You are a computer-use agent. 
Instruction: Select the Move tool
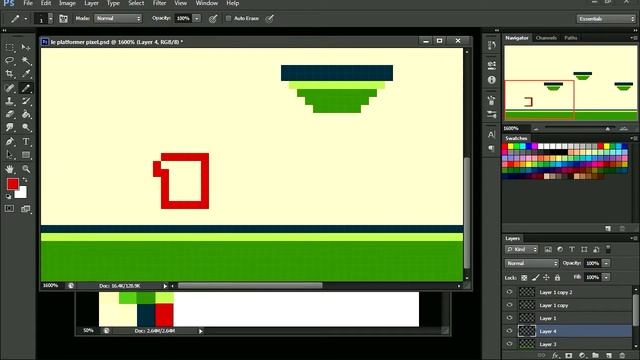pyautogui.click(x=26, y=48)
